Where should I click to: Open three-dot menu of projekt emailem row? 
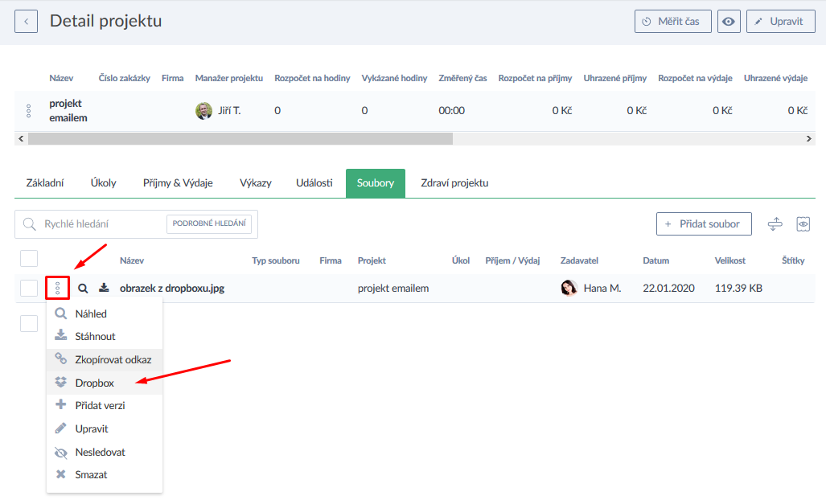29,111
